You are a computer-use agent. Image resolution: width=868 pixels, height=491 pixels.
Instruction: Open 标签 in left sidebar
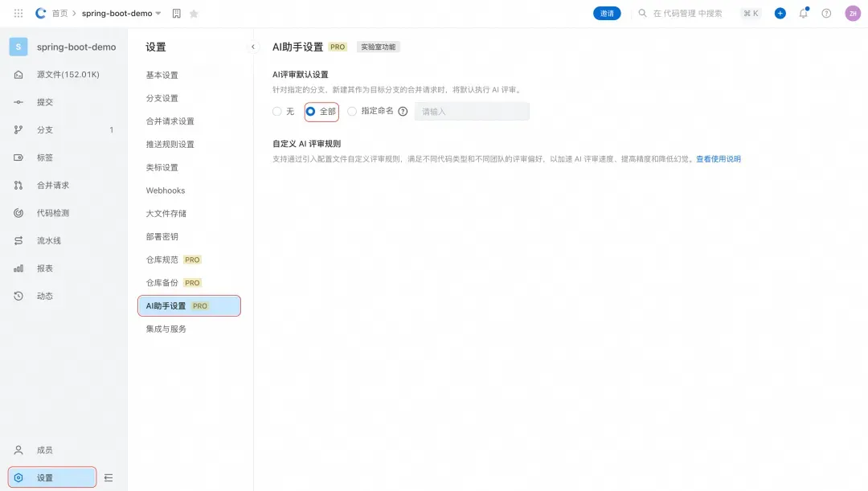(x=45, y=158)
